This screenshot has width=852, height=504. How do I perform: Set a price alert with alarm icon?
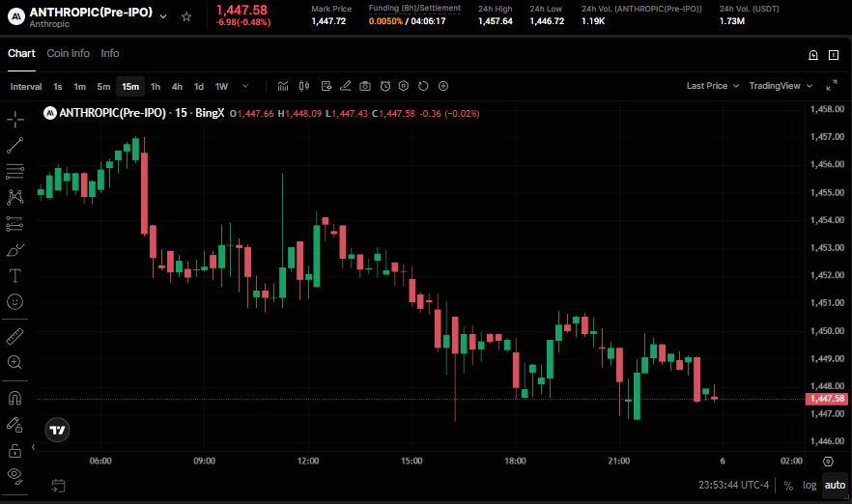coord(385,86)
